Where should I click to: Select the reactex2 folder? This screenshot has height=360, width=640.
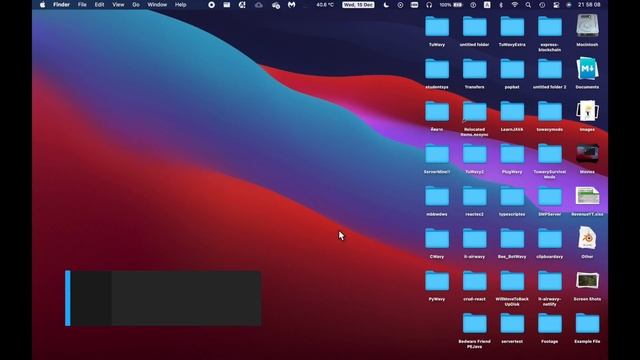pos(474,197)
